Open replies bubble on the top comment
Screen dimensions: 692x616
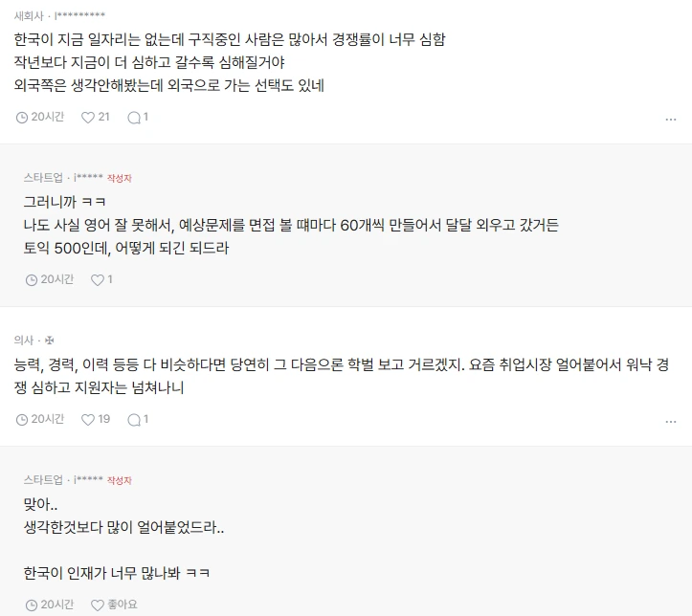click(x=133, y=117)
